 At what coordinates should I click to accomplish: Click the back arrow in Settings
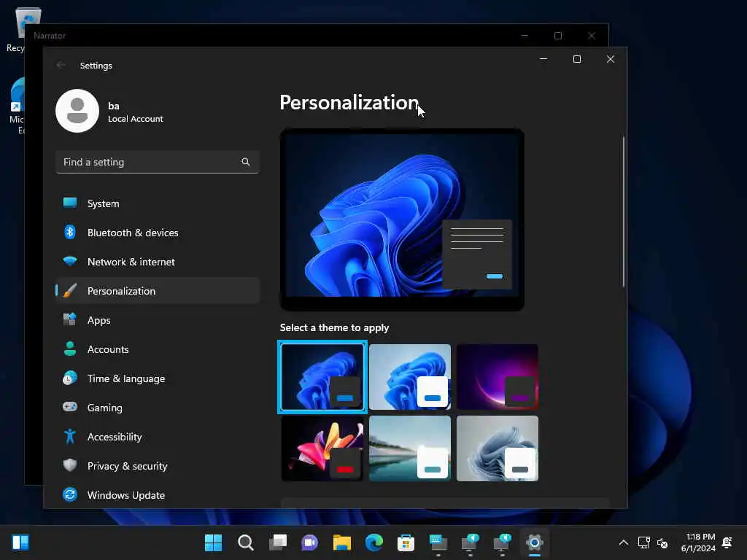coord(61,65)
